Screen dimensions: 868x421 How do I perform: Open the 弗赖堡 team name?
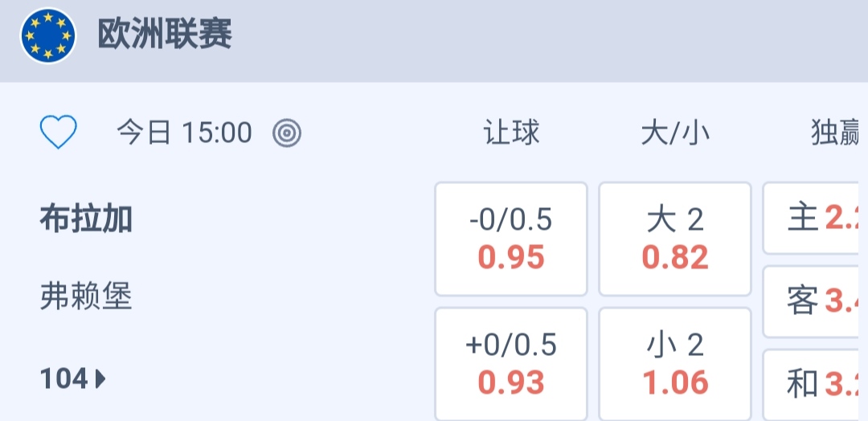86,297
